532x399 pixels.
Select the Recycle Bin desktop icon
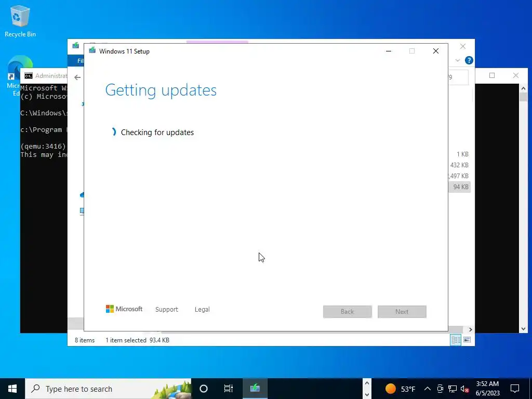[20, 21]
